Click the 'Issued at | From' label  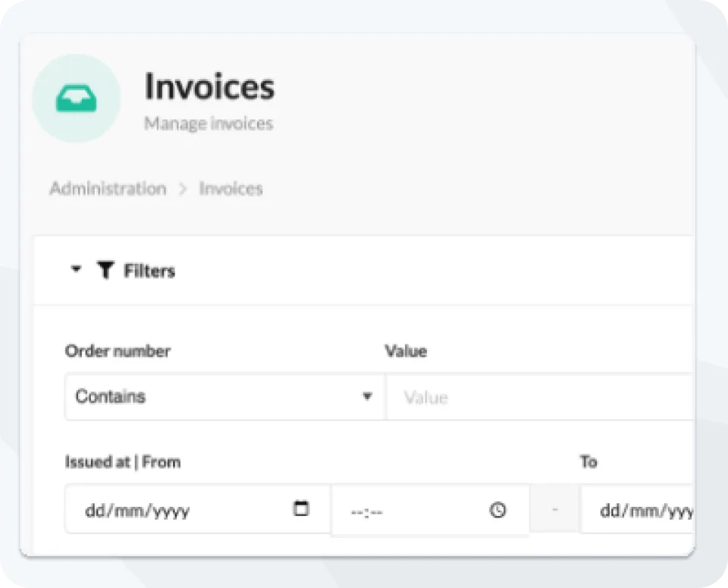click(x=123, y=461)
